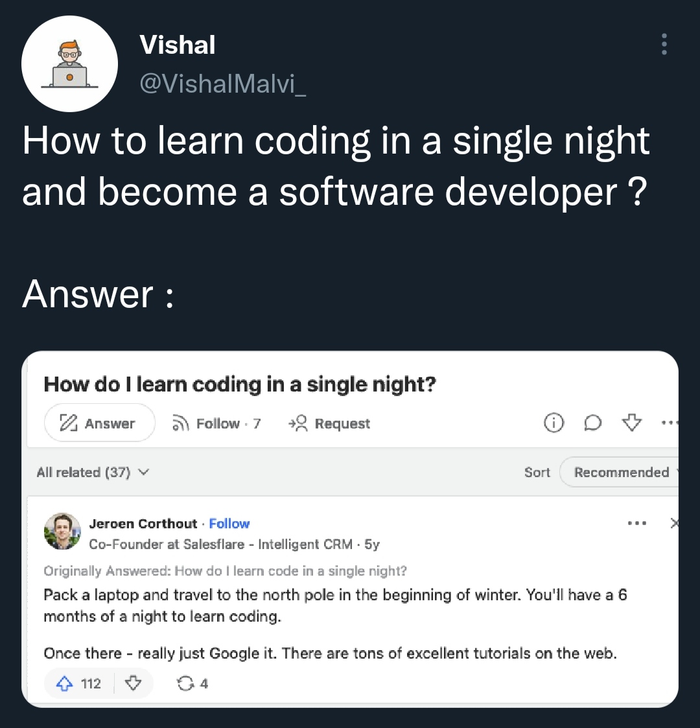Downvote Jeroen Corthout's answer
The image size is (700, 728).
[x=133, y=683]
